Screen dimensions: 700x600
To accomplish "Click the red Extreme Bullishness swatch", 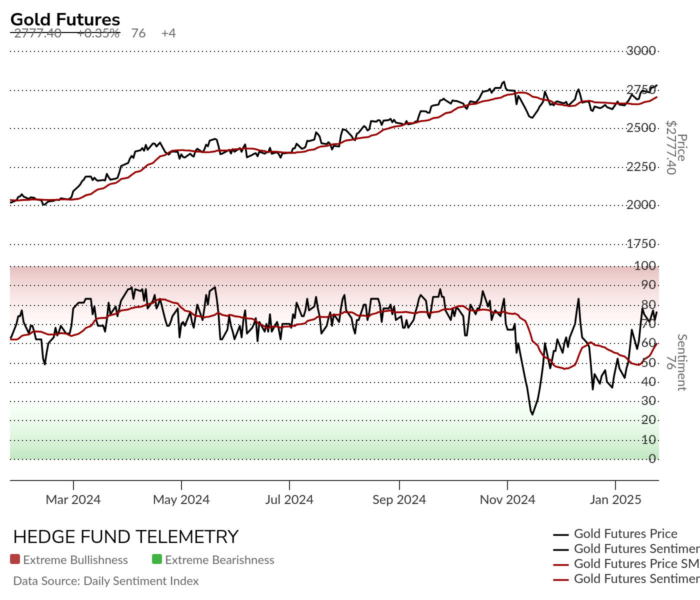I will tap(15, 559).
